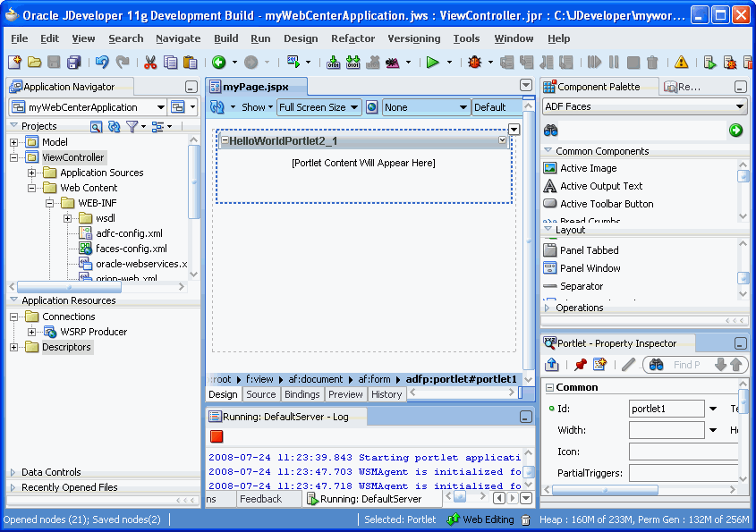Click the Width input field
This screenshot has width=756, height=532.
click(x=667, y=430)
